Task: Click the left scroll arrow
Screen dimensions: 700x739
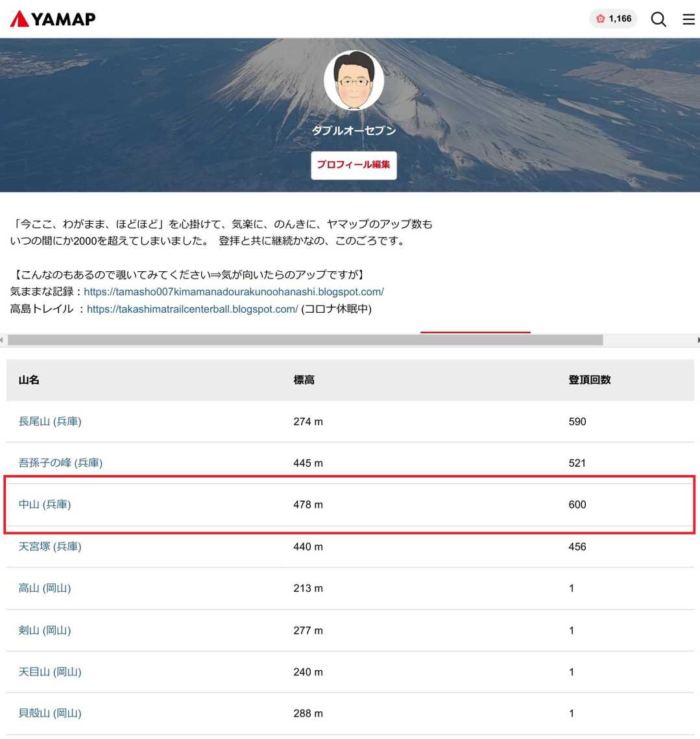Action: coord(2,340)
